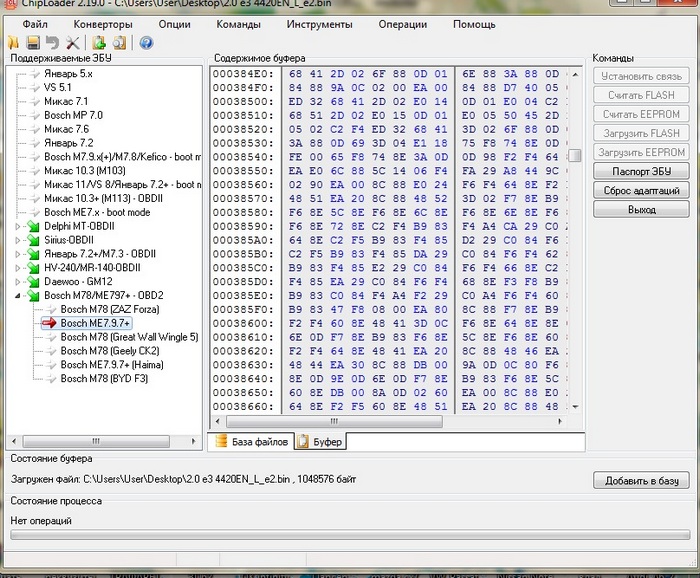Click the clipboard with magnifier icon

119,43
